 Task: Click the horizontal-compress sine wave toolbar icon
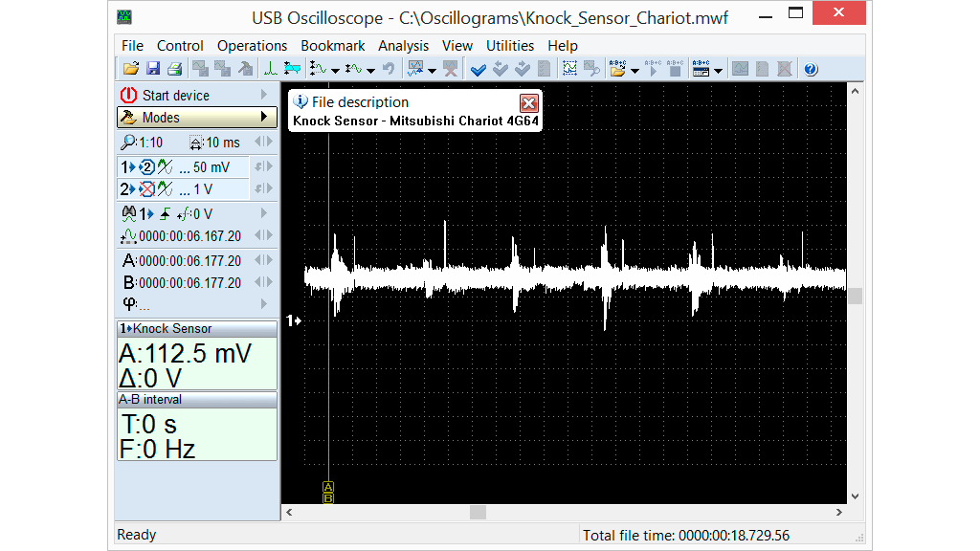pyautogui.click(x=354, y=69)
